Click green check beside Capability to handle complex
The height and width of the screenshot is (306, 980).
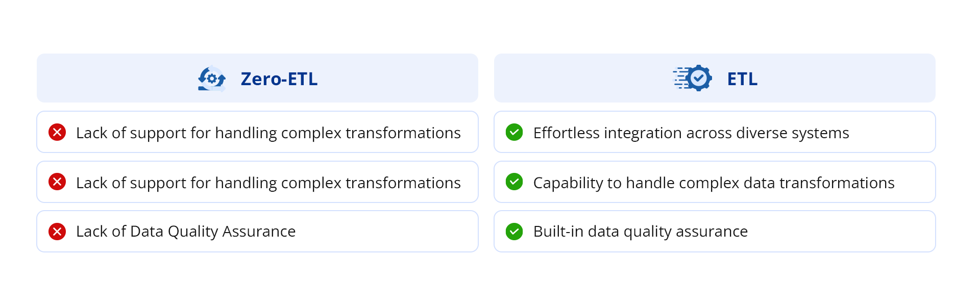514,182
